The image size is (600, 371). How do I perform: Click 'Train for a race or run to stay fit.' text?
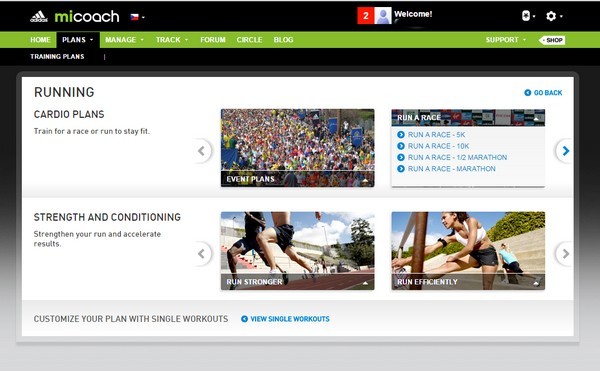coord(92,131)
